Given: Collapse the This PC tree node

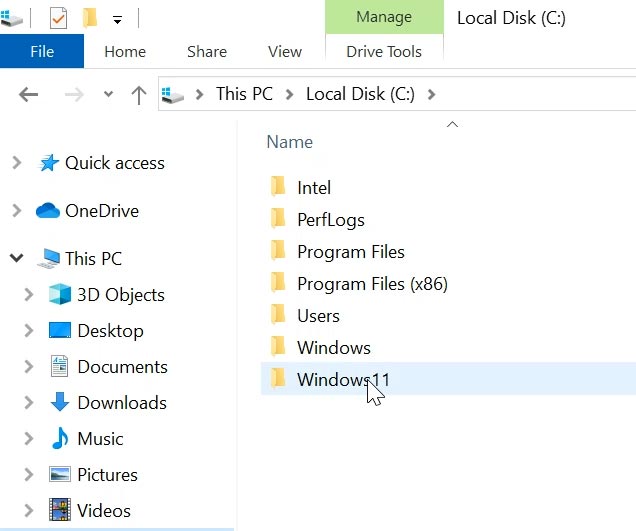Looking at the screenshot, I should pyautogui.click(x=17, y=258).
